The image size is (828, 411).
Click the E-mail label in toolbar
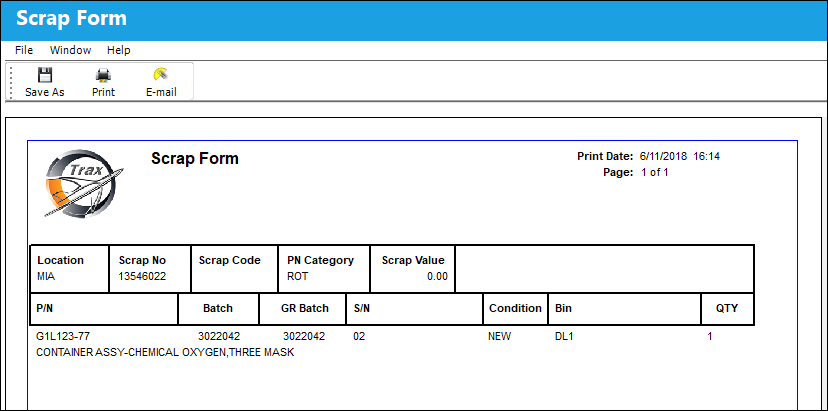point(161,92)
